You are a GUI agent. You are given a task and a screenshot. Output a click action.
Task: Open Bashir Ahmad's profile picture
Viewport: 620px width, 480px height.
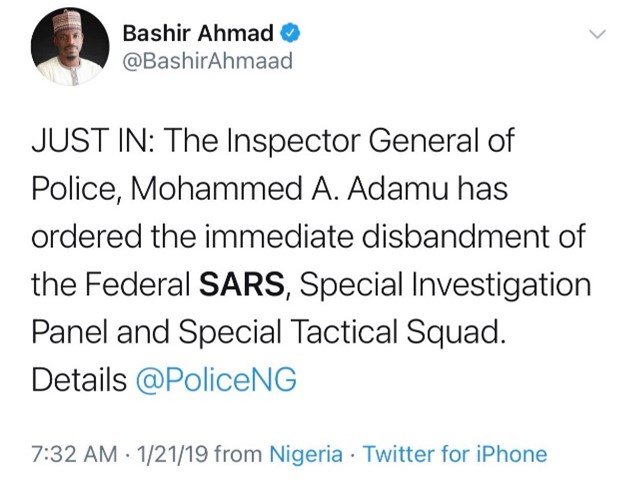click(68, 49)
